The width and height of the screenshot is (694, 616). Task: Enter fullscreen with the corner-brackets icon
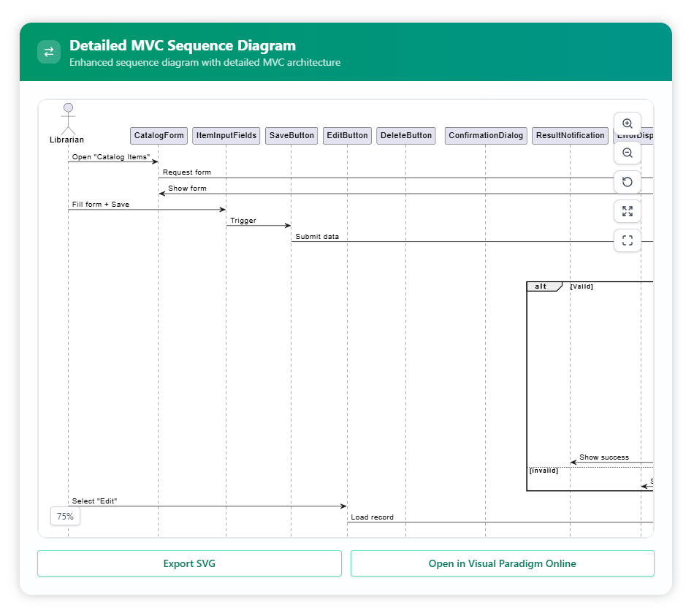(627, 240)
